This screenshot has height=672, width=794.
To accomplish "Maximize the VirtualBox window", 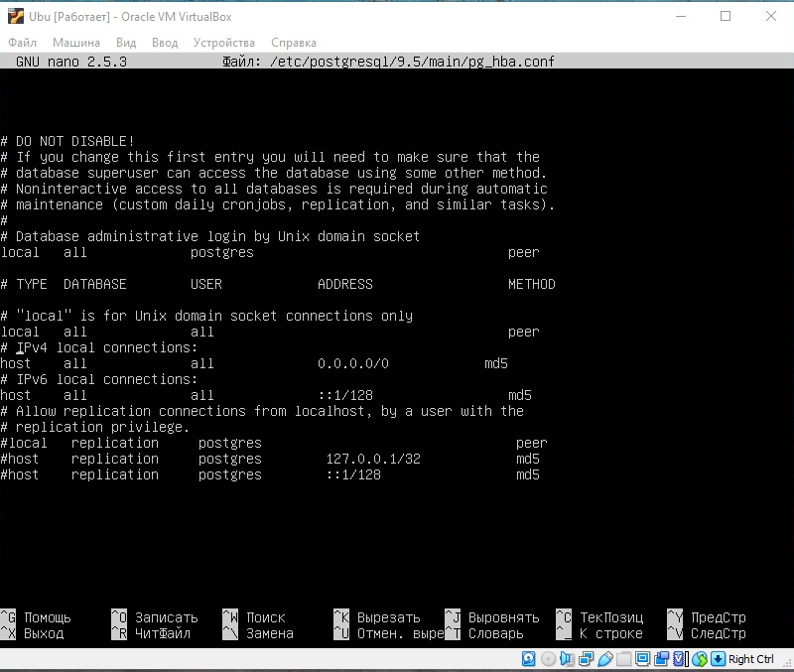I will point(726,16).
